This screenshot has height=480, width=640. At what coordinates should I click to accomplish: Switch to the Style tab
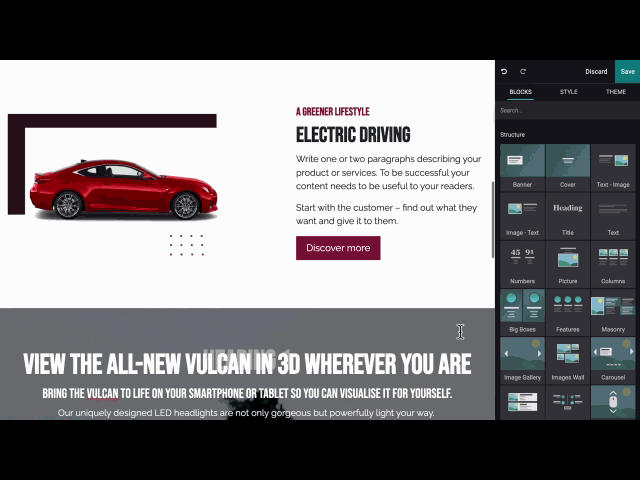click(568, 92)
